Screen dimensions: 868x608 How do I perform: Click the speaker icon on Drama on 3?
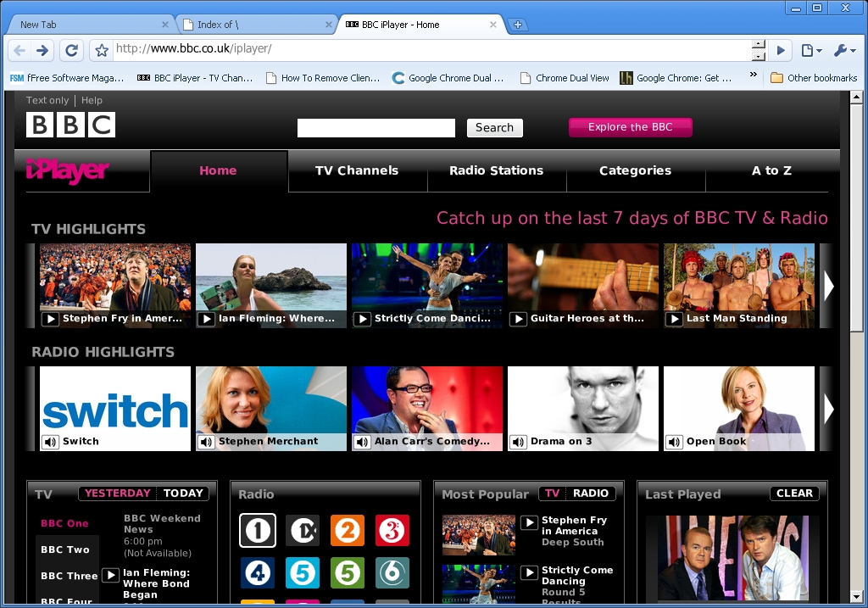(519, 442)
